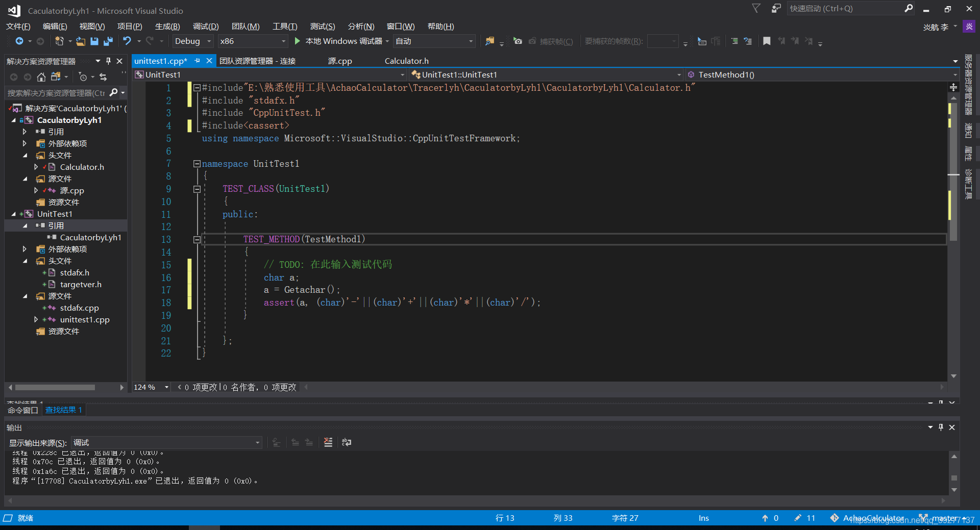This screenshot has width=980, height=530.
Task: Click the master branch in status bar
Action: (943, 518)
